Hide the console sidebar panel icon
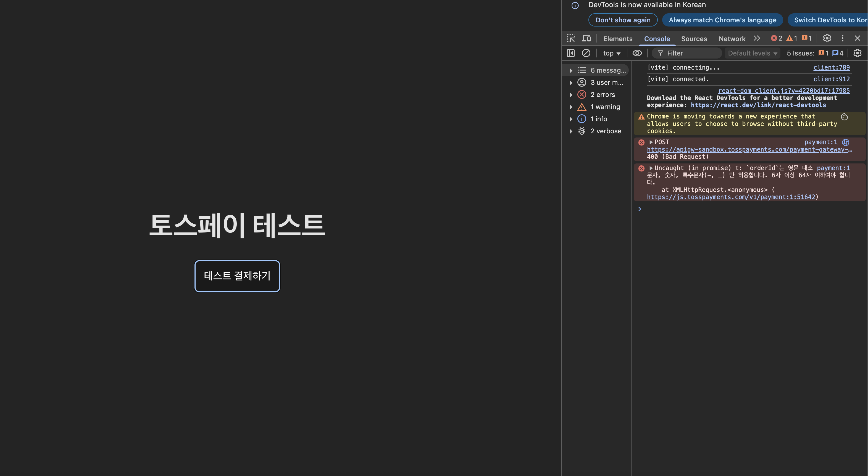The width and height of the screenshot is (868, 476). pos(570,53)
